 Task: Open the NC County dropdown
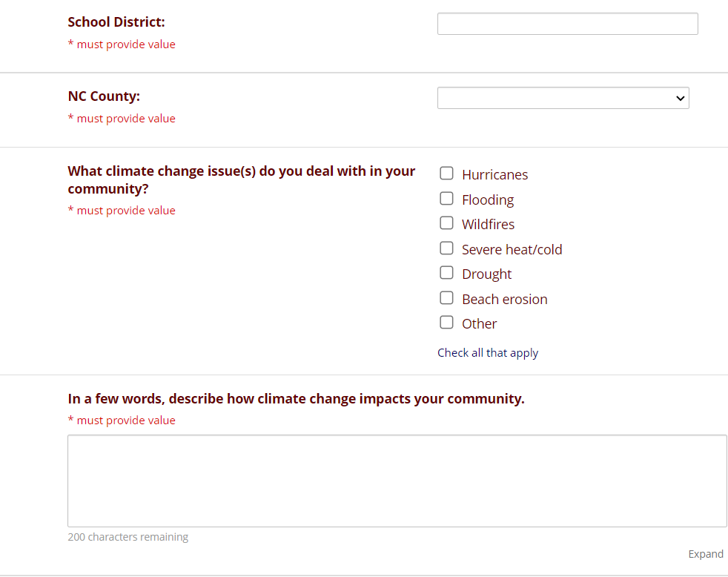pos(563,98)
